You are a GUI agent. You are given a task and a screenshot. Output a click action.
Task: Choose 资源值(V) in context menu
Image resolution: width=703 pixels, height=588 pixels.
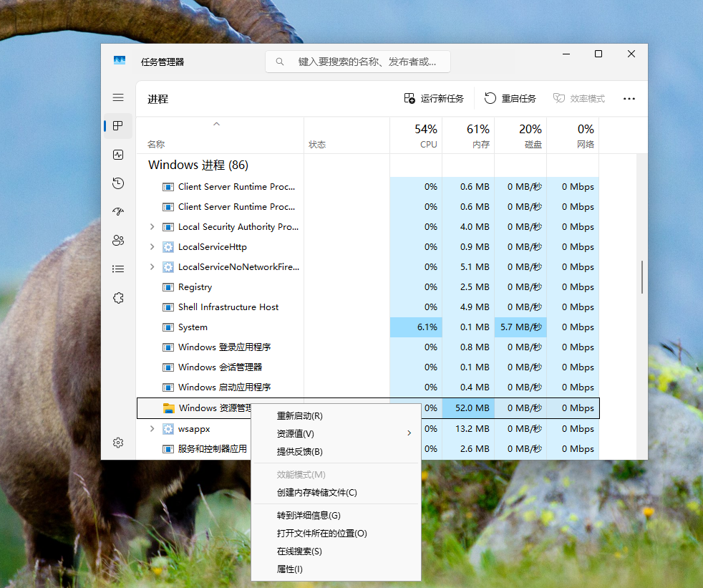tap(336, 434)
